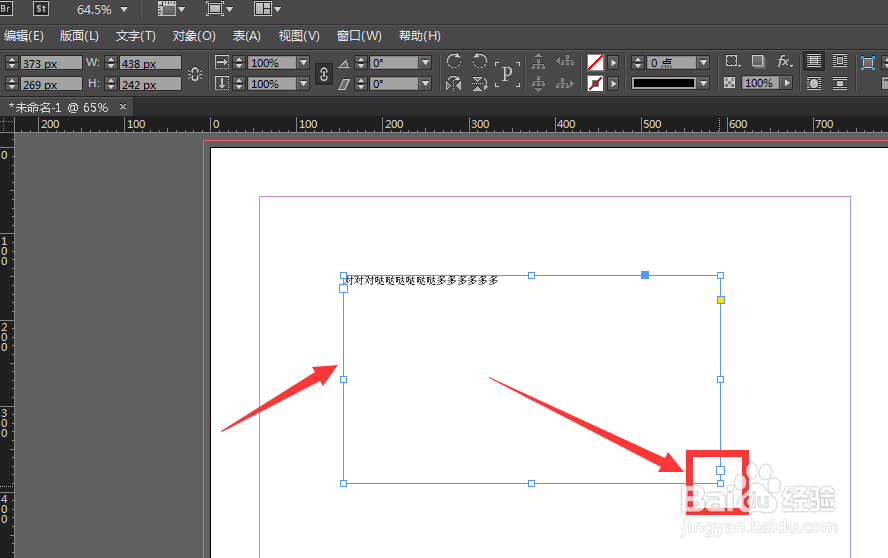Open the 窗口(W) menu

pos(359,36)
